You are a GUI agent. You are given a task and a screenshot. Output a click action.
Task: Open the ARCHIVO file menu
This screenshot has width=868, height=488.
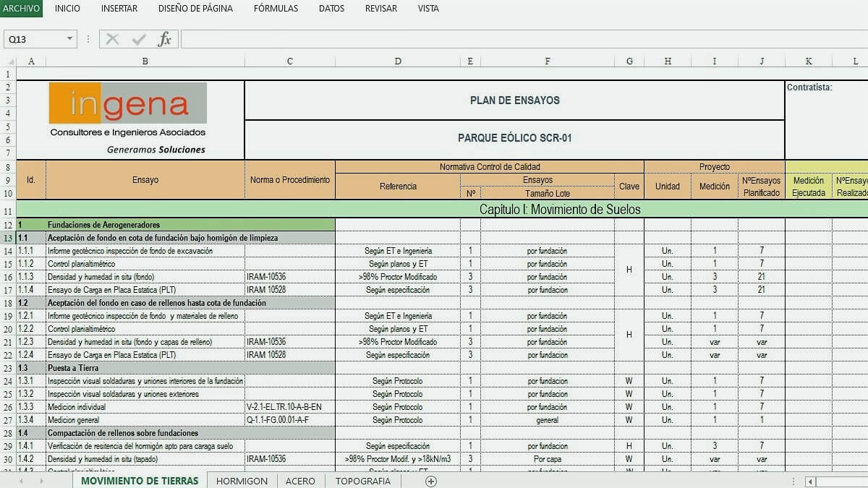click(x=21, y=9)
